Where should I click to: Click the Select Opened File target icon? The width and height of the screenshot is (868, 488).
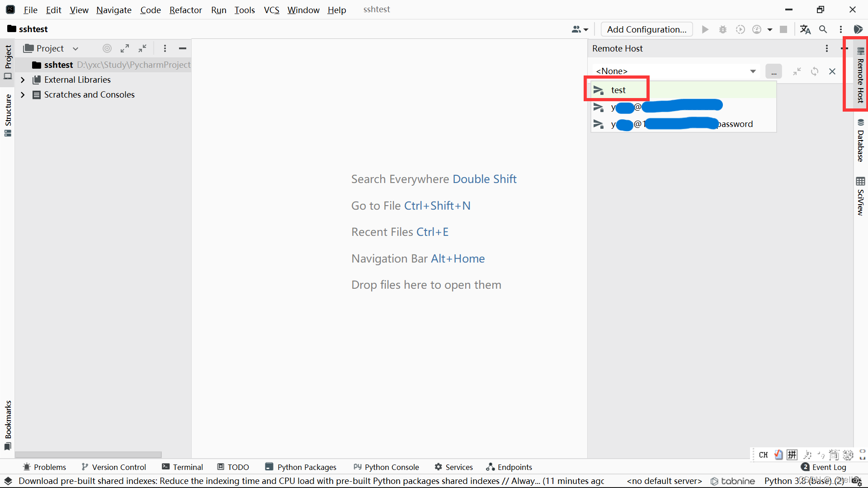click(x=107, y=48)
